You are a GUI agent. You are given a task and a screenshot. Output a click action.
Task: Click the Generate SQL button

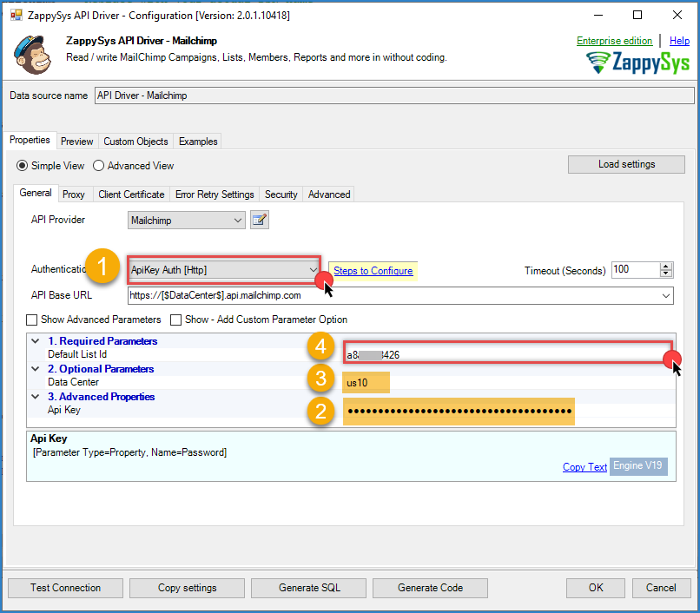point(309,588)
